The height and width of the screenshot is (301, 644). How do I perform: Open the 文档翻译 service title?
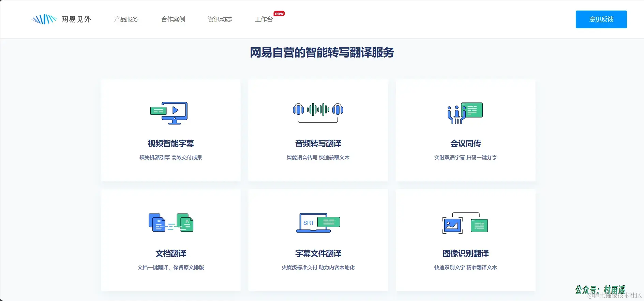pos(171,254)
